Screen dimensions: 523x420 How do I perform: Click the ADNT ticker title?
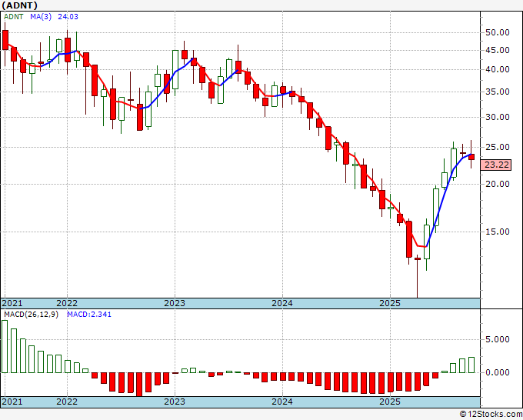click(19, 5)
